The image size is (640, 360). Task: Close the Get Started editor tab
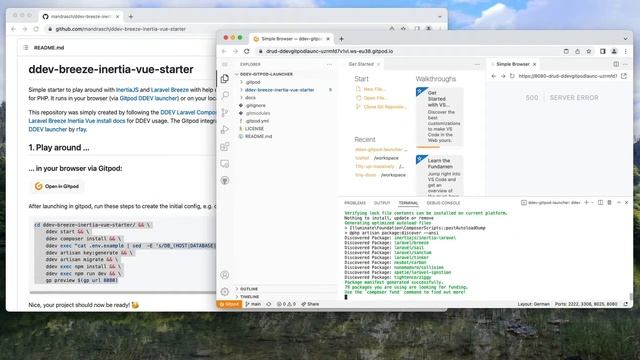(x=378, y=64)
